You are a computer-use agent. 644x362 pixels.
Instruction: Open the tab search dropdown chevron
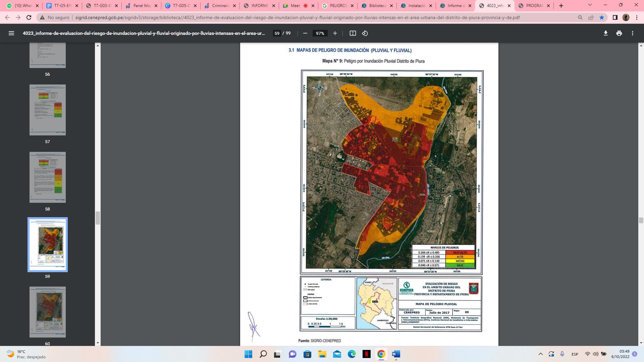(590, 5)
